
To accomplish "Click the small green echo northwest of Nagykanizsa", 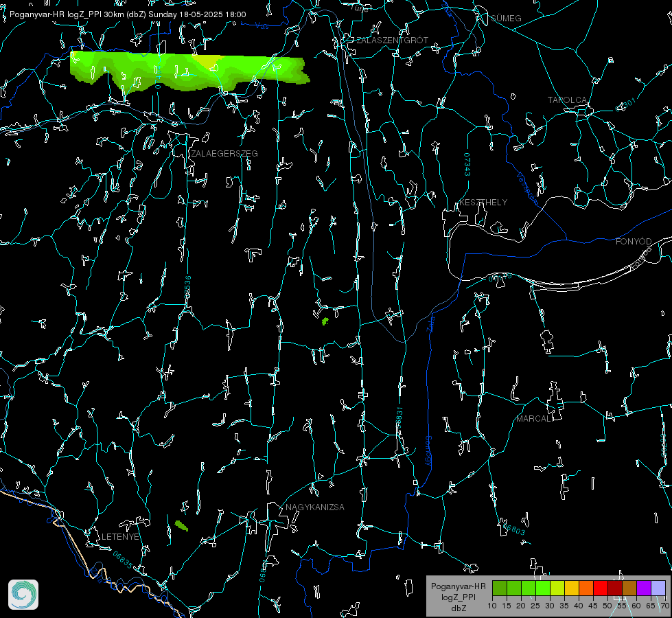I will [x=325, y=321].
